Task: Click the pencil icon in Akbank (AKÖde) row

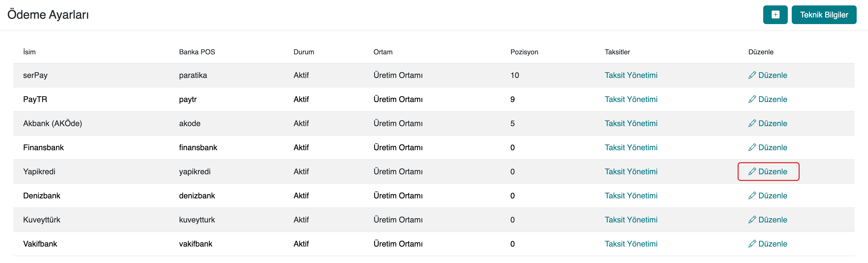Action: tap(752, 123)
